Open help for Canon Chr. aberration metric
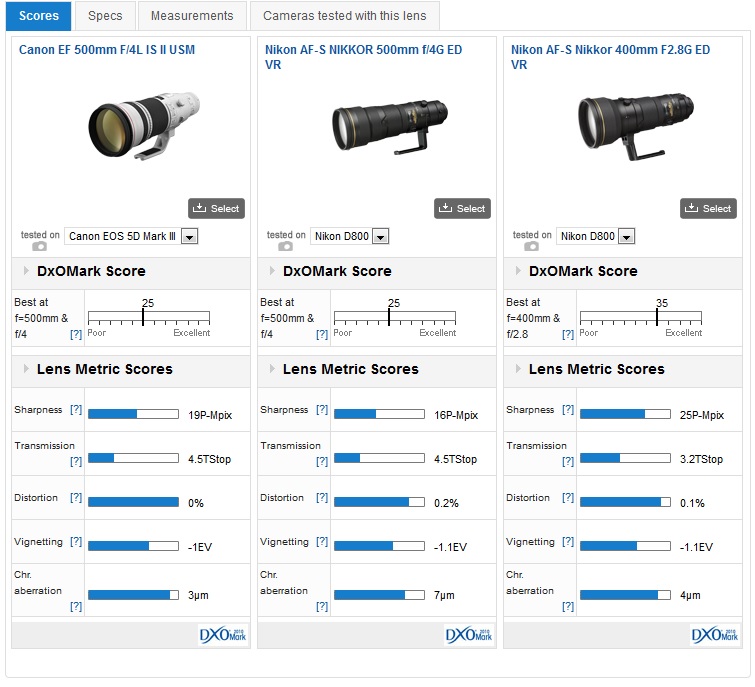 point(76,606)
